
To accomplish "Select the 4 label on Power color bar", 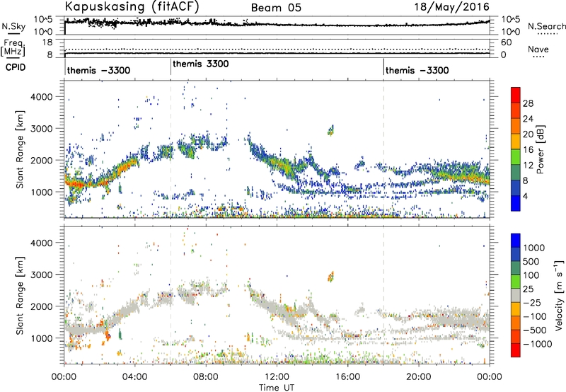I will point(525,196).
